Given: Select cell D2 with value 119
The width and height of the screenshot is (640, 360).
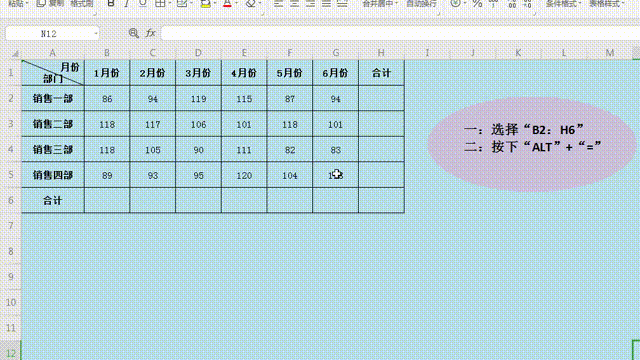Looking at the screenshot, I should [198, 98].
